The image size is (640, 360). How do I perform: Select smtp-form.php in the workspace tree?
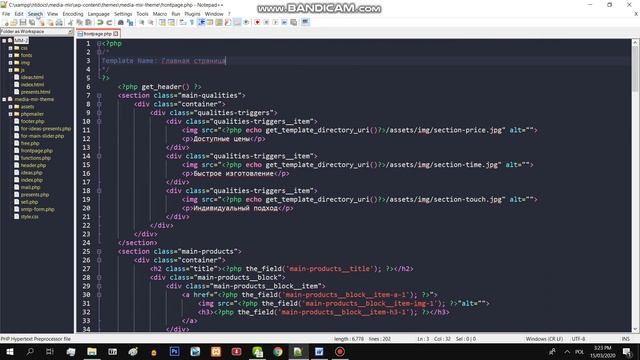point(38,209)
